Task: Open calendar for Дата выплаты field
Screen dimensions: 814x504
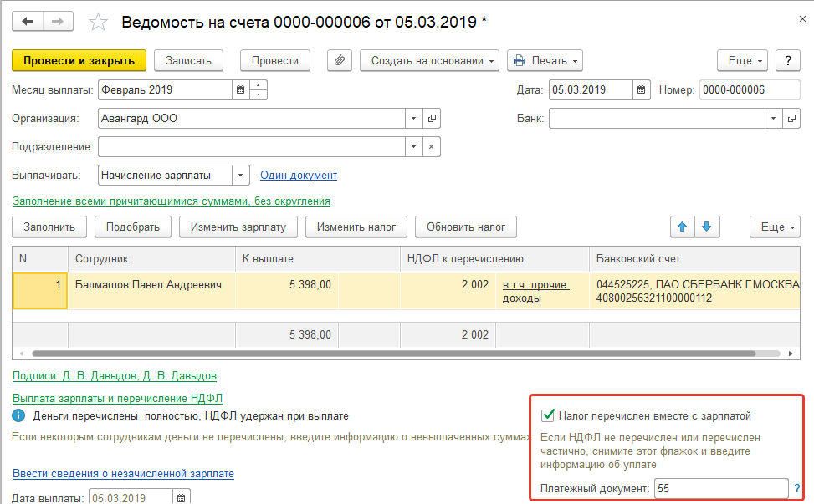Action: click(182, 498)
